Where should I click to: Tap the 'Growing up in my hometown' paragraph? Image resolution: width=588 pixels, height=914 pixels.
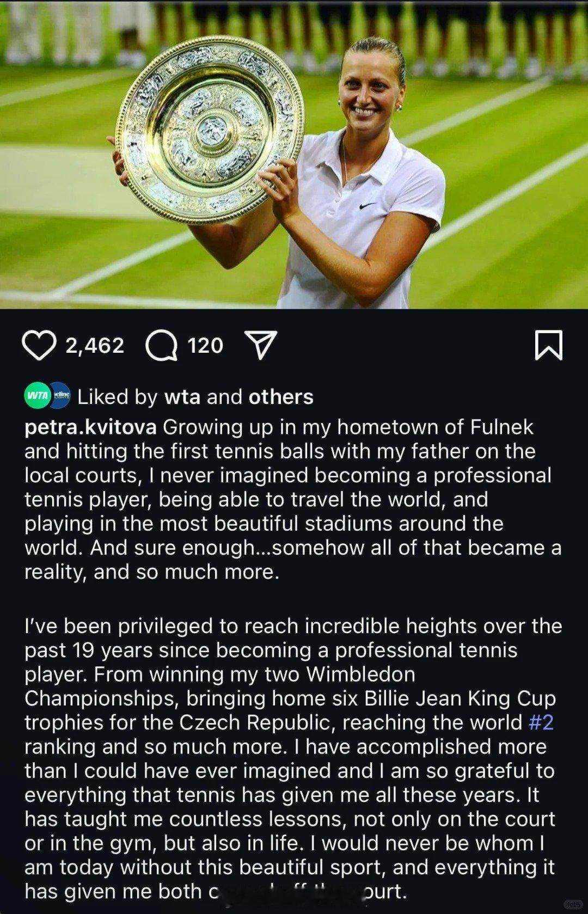coord(293,499)
